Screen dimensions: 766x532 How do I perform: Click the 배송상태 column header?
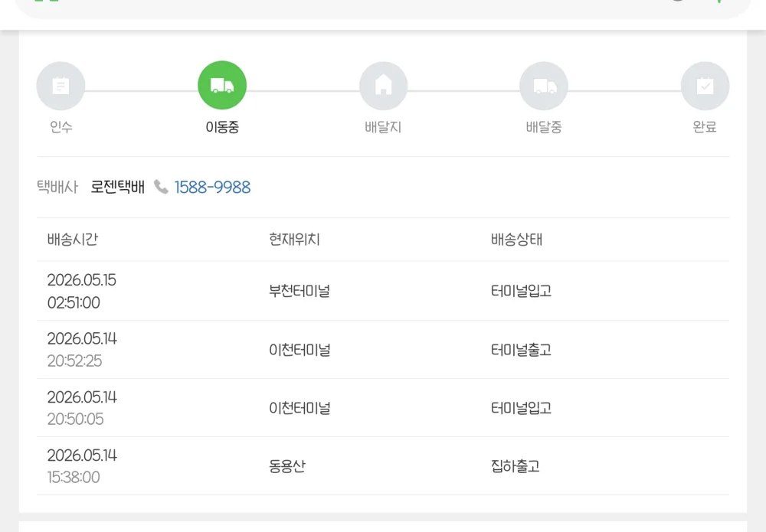(517, 240)
